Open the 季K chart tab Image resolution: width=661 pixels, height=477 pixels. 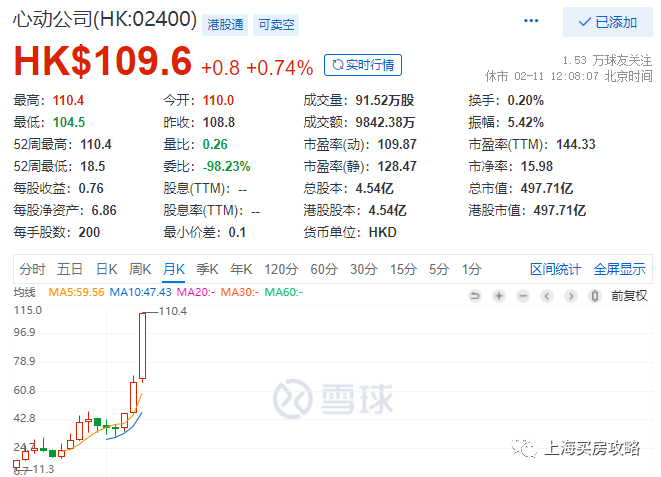click(x=207, y=269)
